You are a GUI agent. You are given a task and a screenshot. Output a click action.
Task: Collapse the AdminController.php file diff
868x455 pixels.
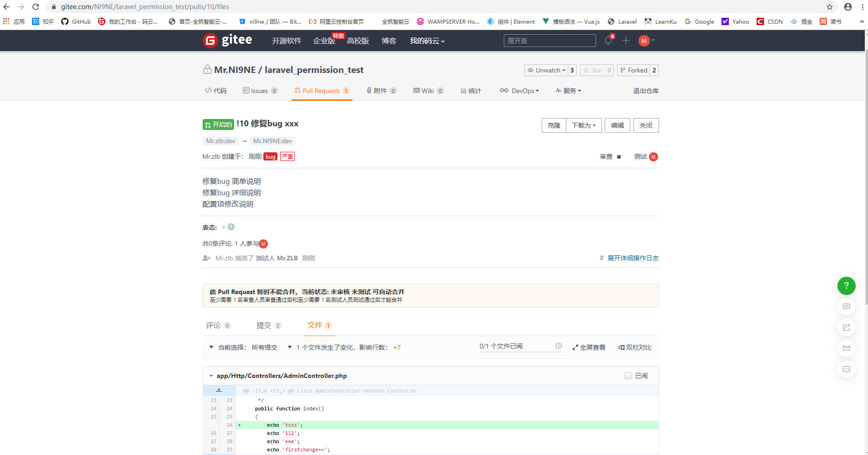tap(211, 376)
